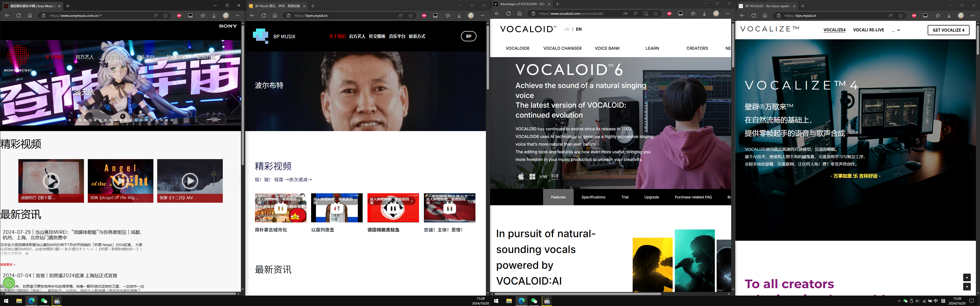The image size is (980, 306).
Task: Click the VOCALOID page horizontal scrollbar
Action: coord(578,294)
